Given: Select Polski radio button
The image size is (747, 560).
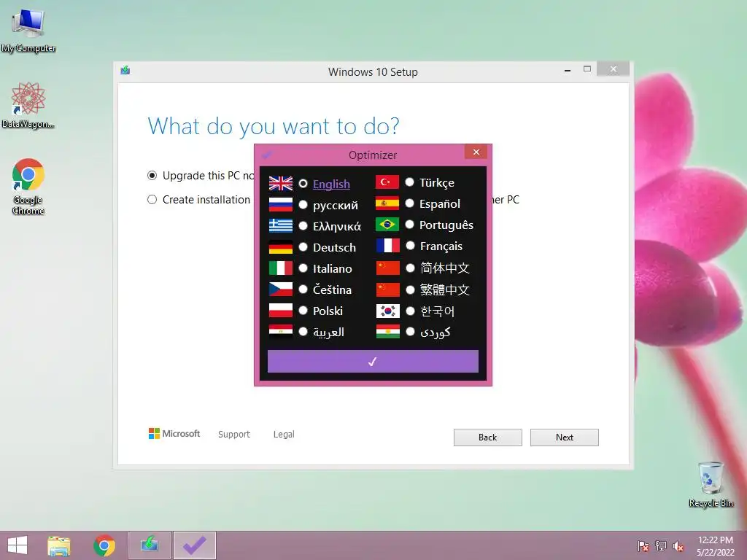Looking at the screenshot, I should (303, 311).
